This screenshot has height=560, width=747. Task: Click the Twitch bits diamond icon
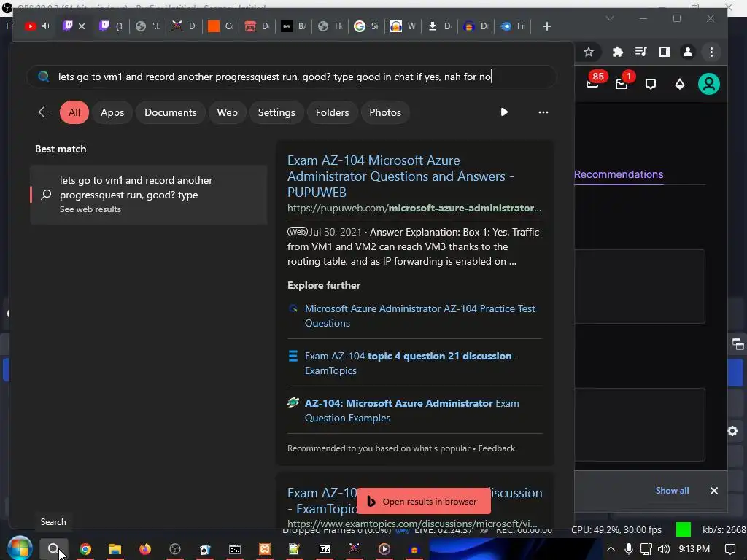[680, 85]
